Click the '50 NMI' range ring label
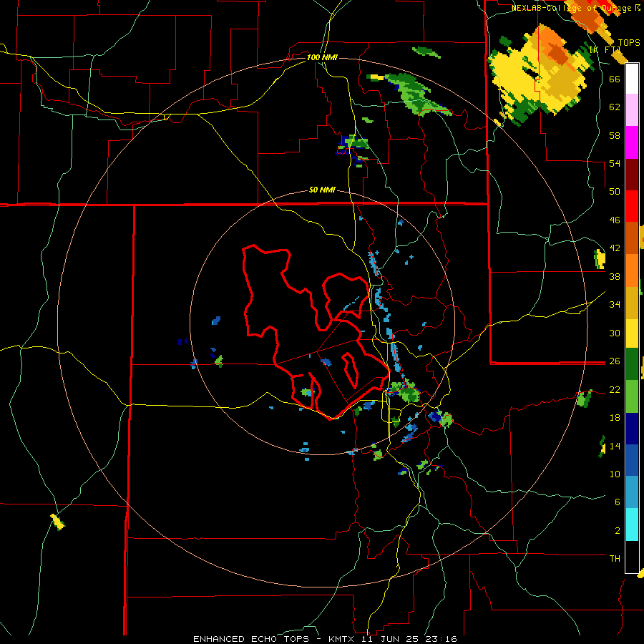 click(322, 190)
